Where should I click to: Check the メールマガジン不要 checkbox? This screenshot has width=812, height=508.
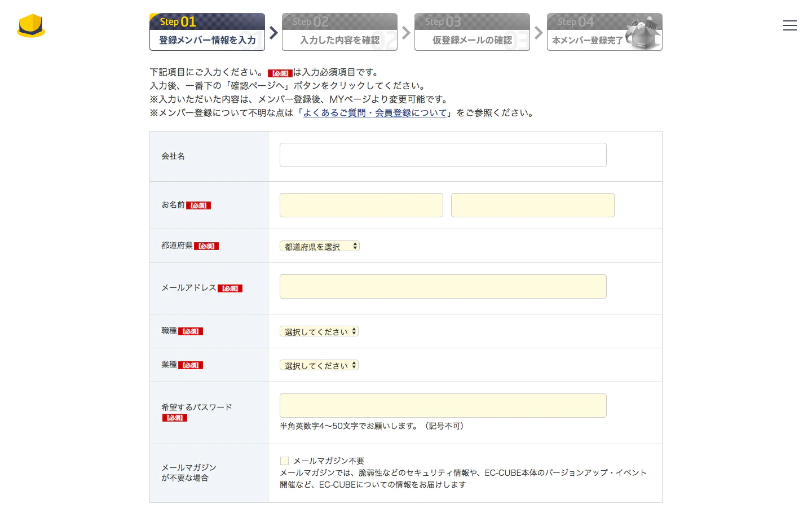point(284,461)
